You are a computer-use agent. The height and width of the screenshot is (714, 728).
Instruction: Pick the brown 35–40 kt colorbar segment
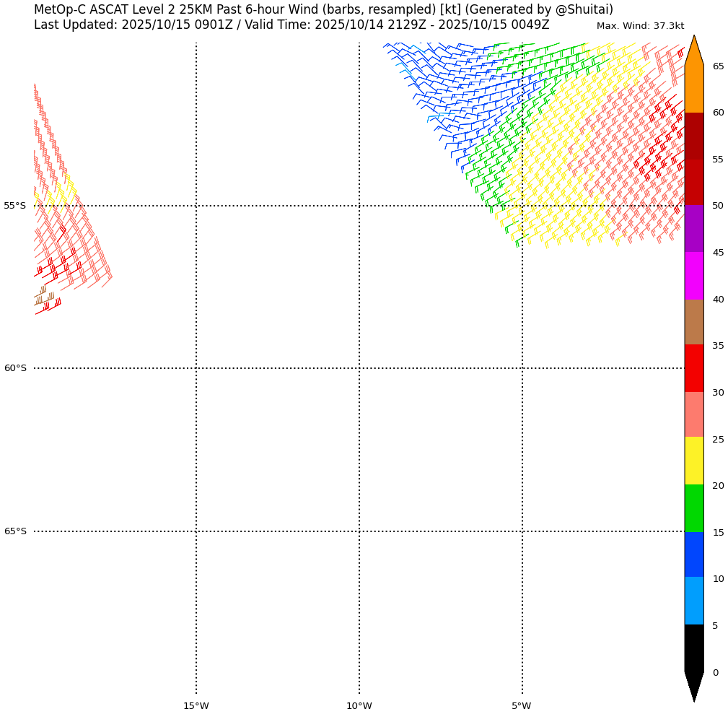[x=693, y=322]
